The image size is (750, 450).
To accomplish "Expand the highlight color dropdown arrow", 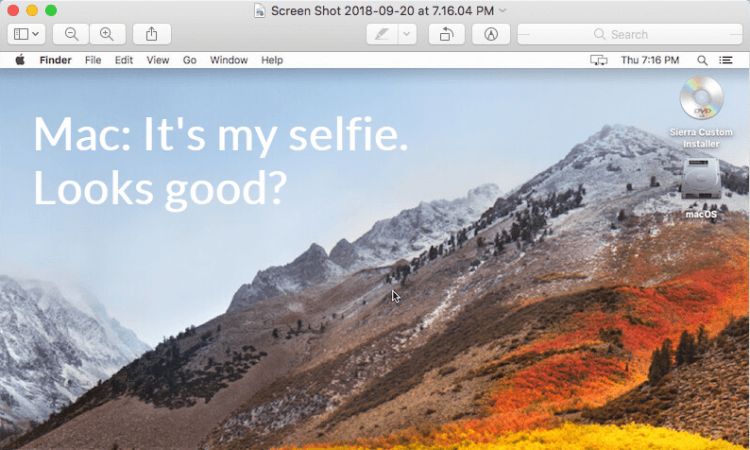I will [407, 34].
